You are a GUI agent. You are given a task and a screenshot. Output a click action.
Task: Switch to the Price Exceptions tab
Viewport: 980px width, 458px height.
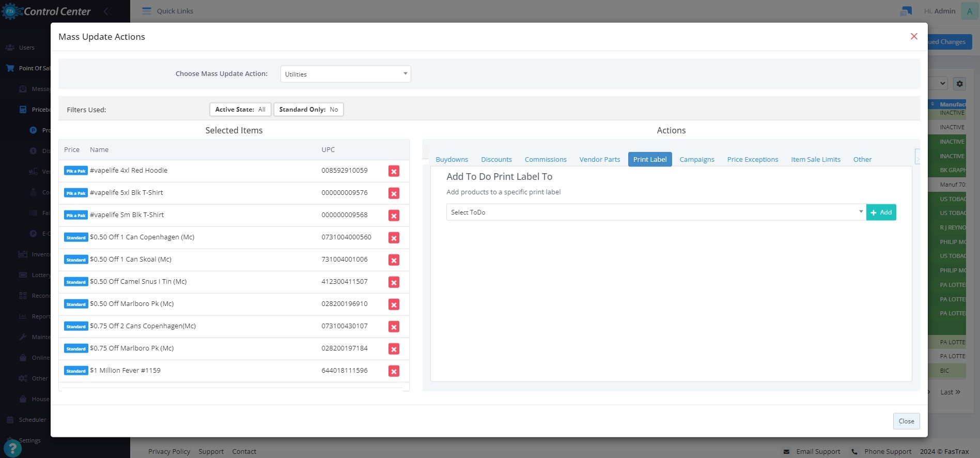point(753,159)
